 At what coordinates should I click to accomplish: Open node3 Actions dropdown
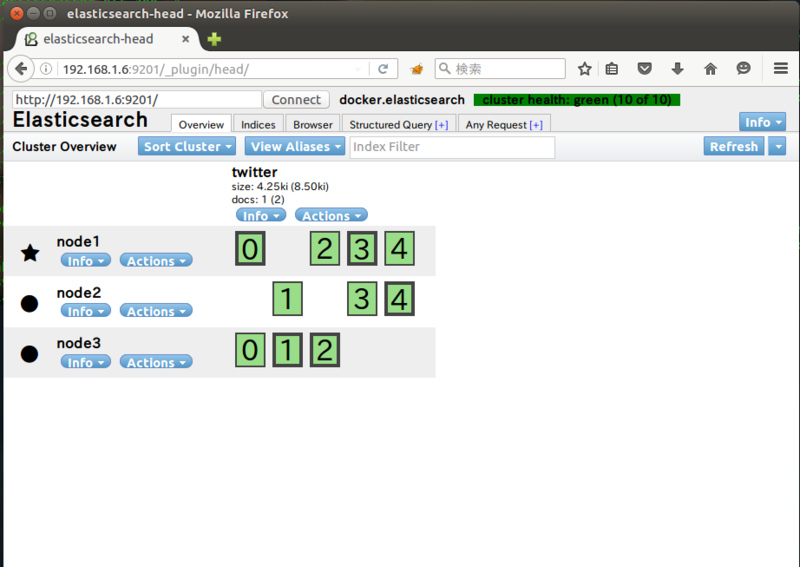[156, 362]
